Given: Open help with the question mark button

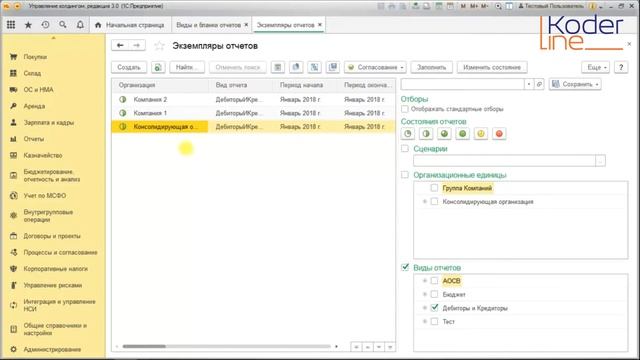Looking at the screenshot, I should click(621, 67).
